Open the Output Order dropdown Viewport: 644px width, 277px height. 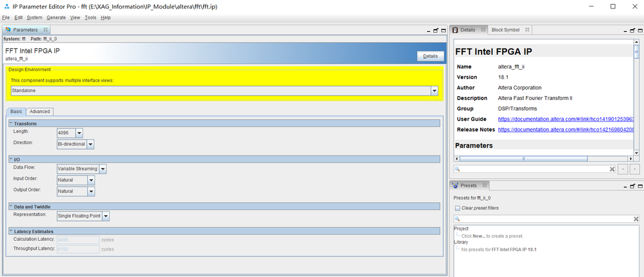[91, 192]
